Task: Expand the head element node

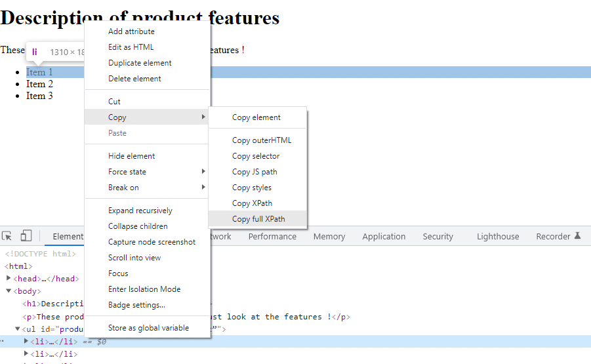Action: (9, 279)
